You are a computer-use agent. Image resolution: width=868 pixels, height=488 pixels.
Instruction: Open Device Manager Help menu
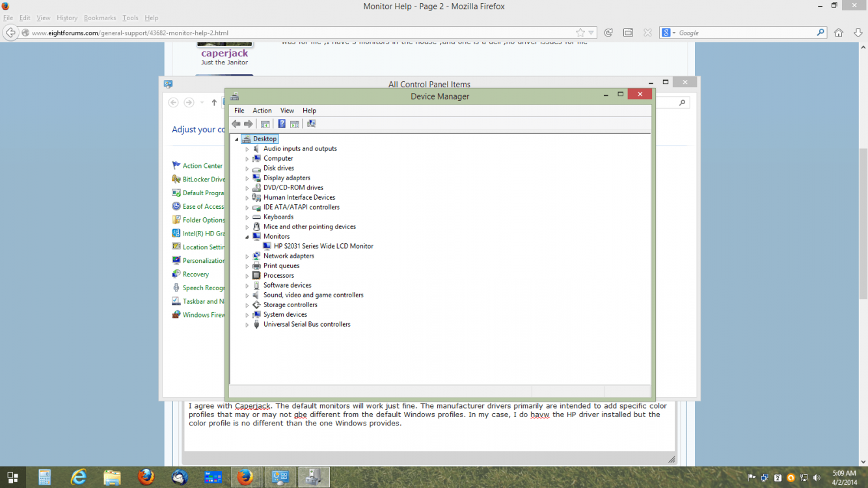(309, 111)
